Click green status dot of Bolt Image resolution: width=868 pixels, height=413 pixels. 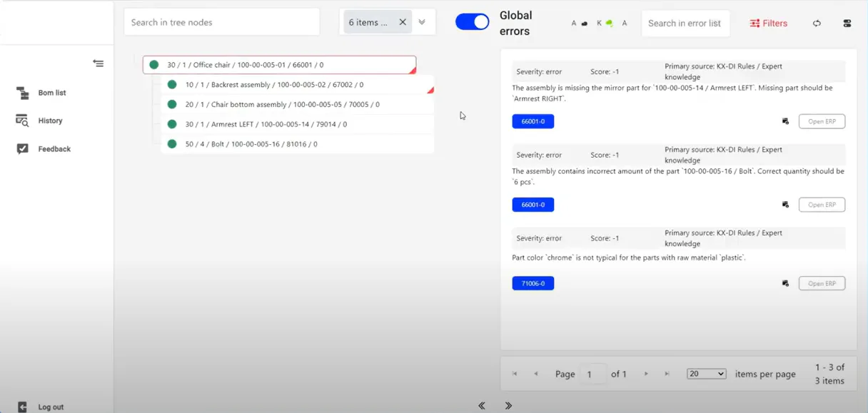[171, 144]
